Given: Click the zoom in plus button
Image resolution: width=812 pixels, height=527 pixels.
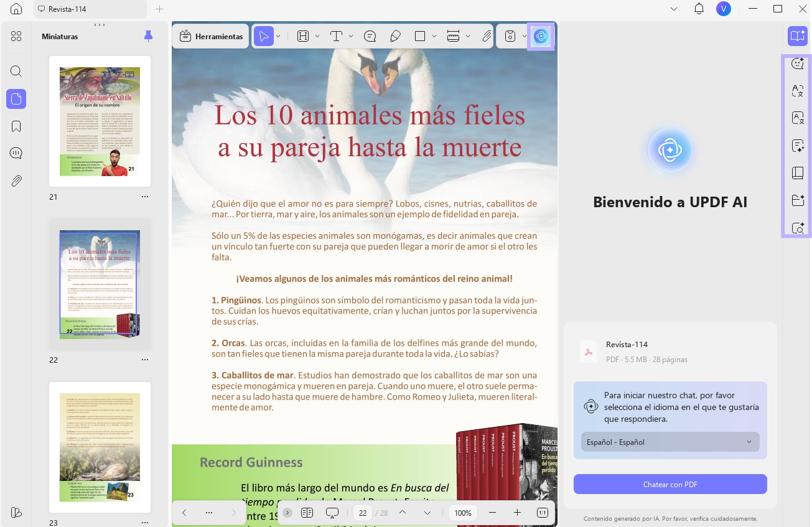Looking at the screenshot, I should click(x=517, y=513).
